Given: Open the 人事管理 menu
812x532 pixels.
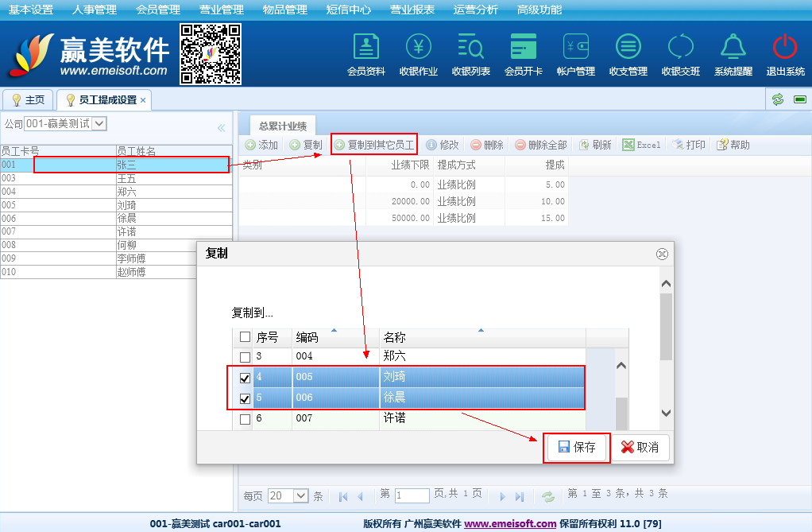Looking at the screenshot, I should coord(94,10).
